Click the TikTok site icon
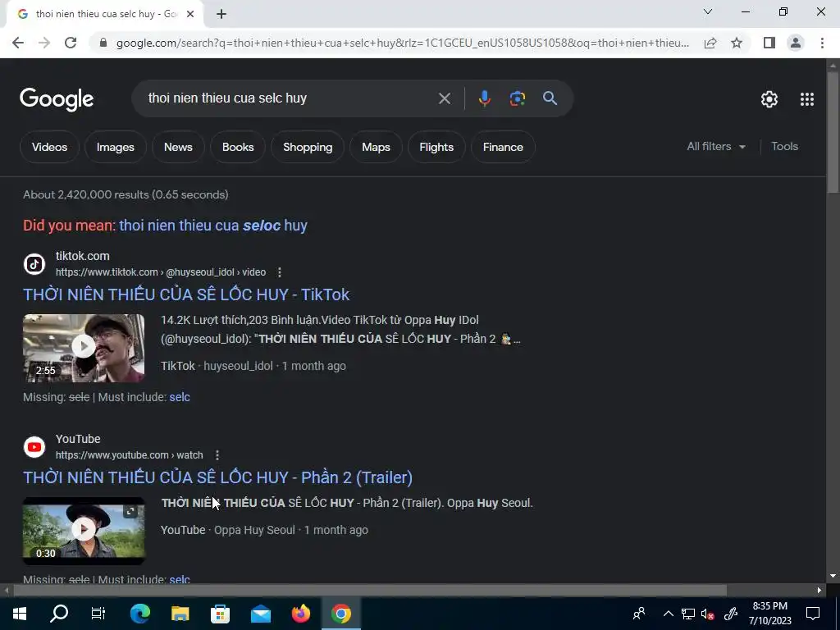The width and height of the screenshot is (840, 630). [34, 264]
